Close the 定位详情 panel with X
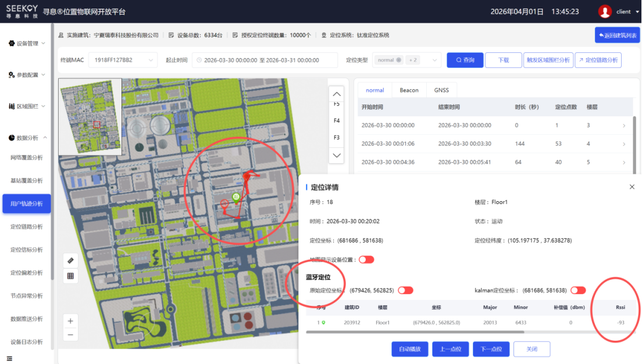Image resolution: width=642 pixels, height=364 pixels. 632,187
